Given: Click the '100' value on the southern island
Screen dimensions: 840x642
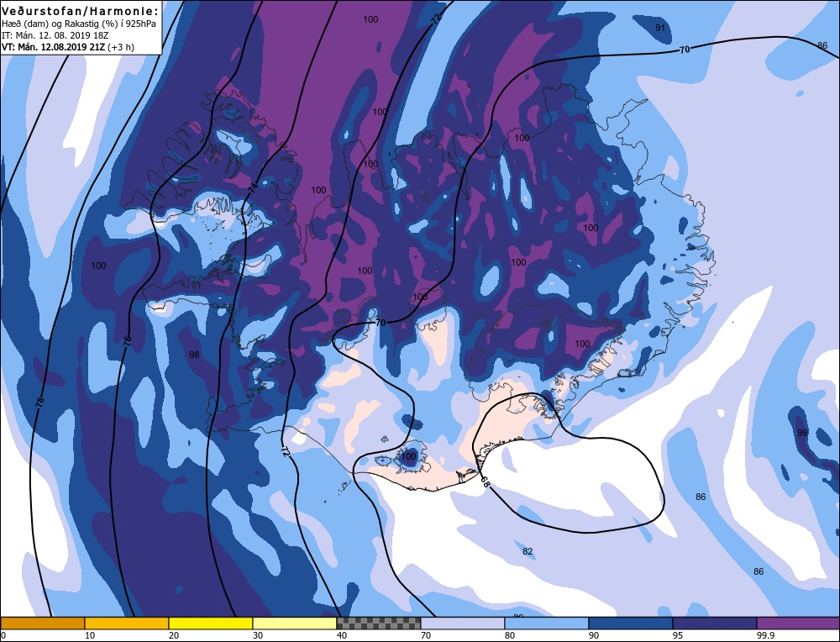Looking at the screenshot, I should 409,456.
